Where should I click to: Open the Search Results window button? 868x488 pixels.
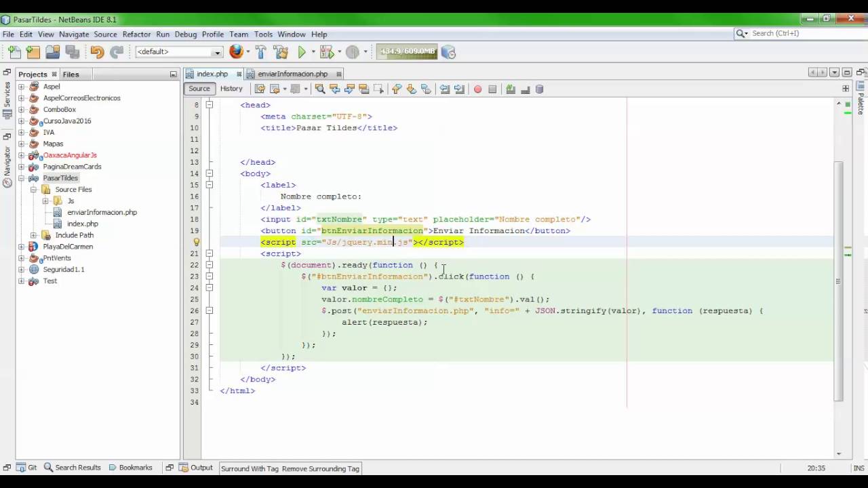(73, 468)
